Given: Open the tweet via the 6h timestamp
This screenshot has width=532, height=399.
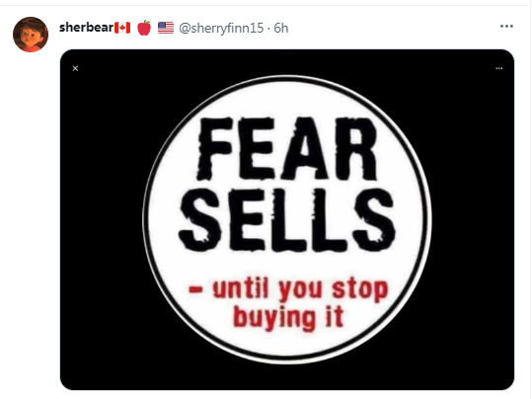Looking at the screenshot, I should coord(281,28).
